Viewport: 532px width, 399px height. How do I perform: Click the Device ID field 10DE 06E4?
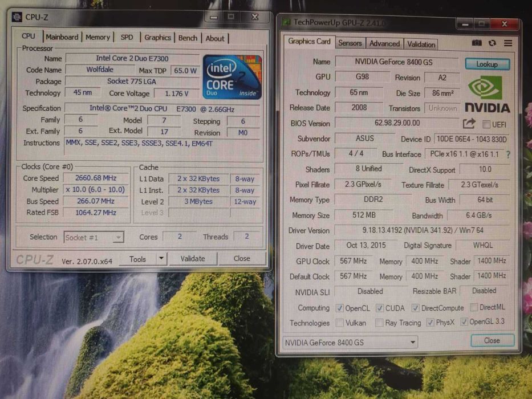pyautogui.click(x=472, y=139)
